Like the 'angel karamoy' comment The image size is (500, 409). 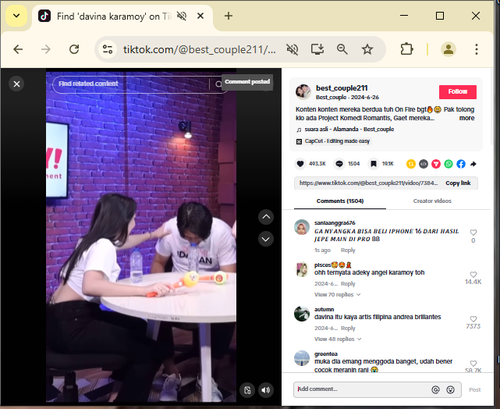[473, 274]
